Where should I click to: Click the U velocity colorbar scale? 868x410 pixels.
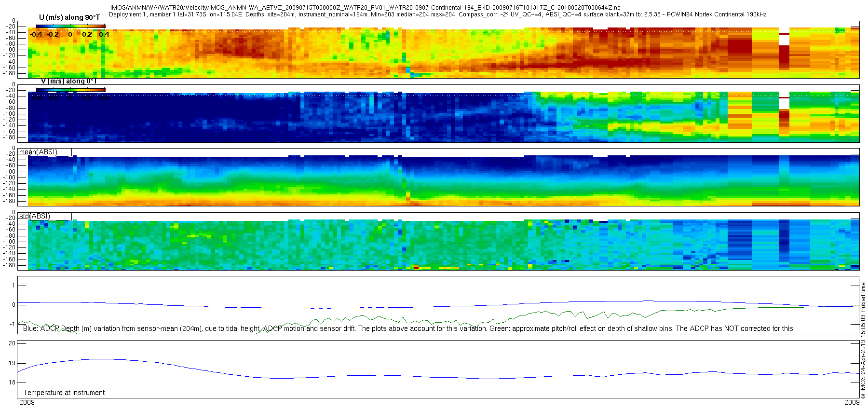pyautogui.click(x=70, y=26)
